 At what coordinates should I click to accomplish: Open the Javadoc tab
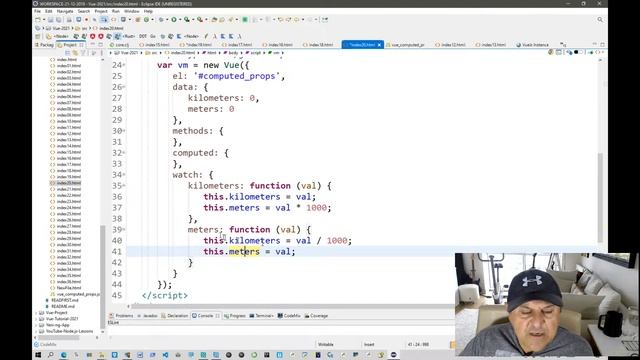(x=147, y=316)
